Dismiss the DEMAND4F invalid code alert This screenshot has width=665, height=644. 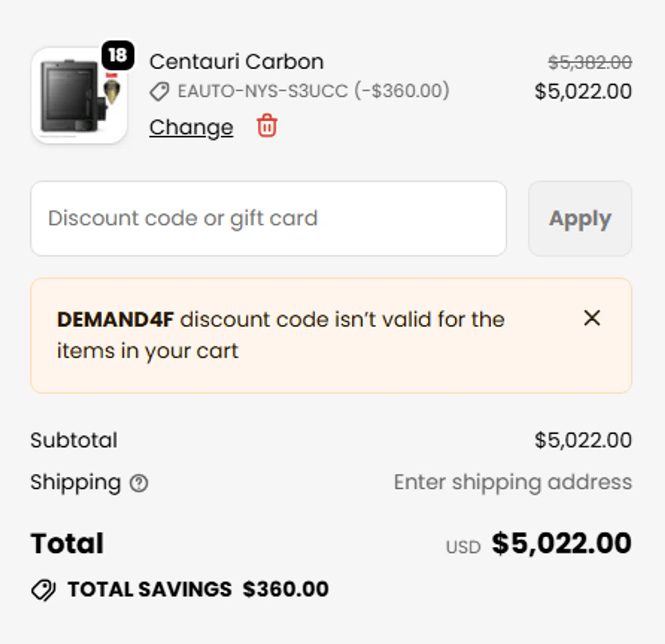pyautogui.click(x=592, y=318)
